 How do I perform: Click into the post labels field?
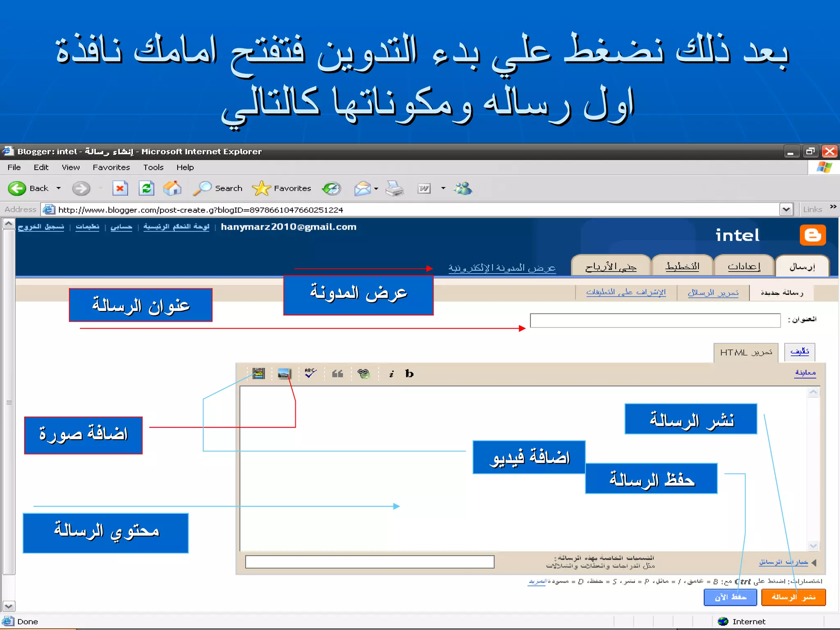370,562
